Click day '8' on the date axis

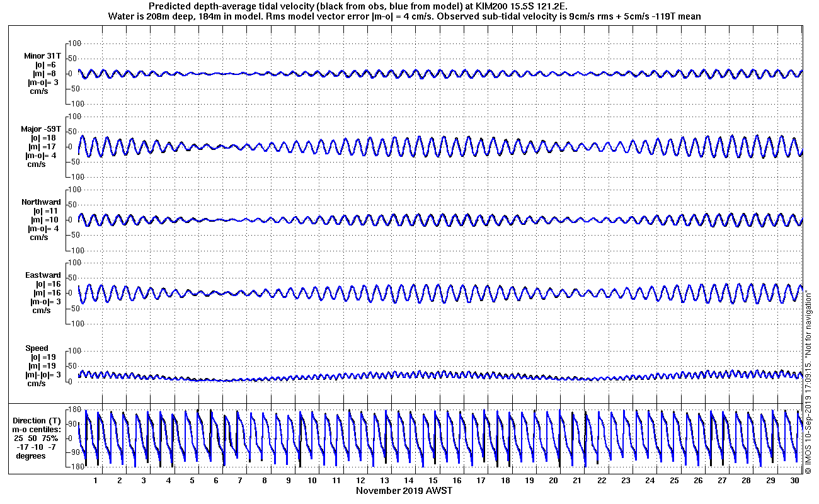click(265, 480)
